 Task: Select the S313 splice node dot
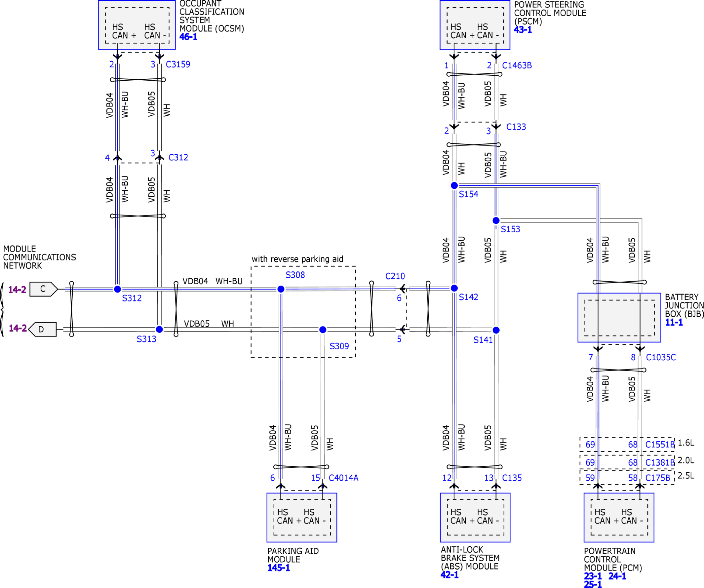pyautogui.click(x=159, y=329)
